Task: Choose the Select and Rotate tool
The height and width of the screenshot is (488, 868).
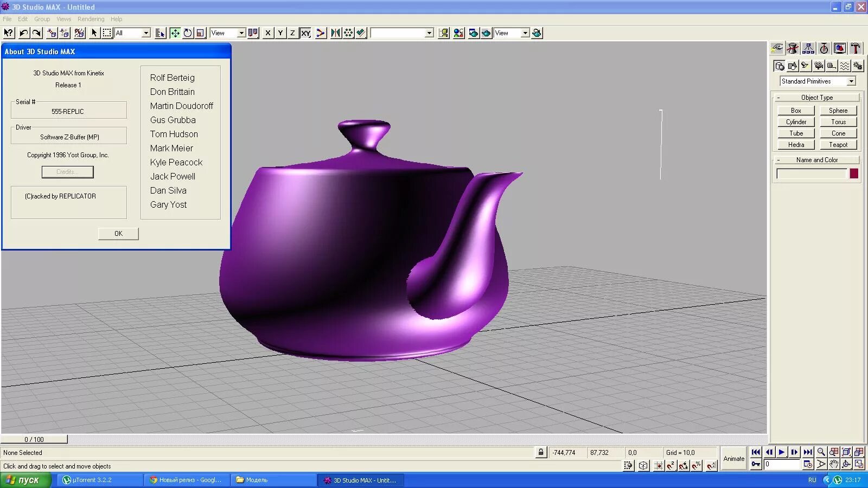Action: point(188,33)
